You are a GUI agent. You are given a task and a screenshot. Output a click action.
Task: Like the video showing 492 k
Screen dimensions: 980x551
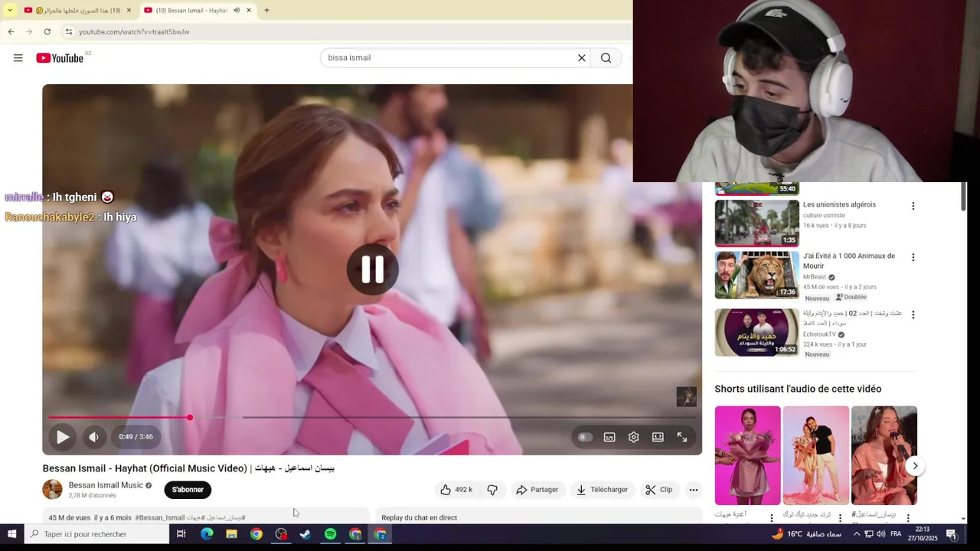456,490
